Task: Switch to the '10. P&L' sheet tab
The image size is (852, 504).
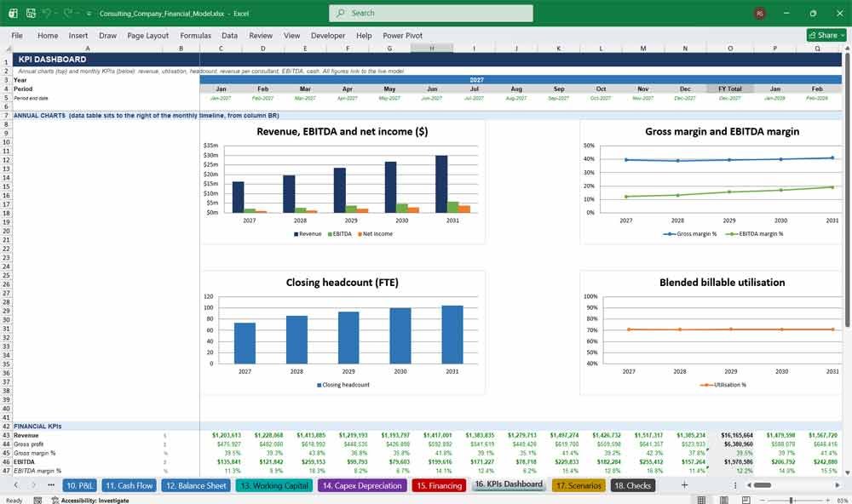Action: (x=79, y=485)
